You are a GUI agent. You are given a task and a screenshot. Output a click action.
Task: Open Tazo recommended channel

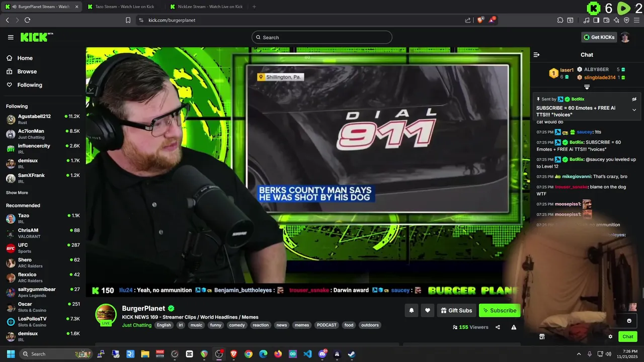43,218
